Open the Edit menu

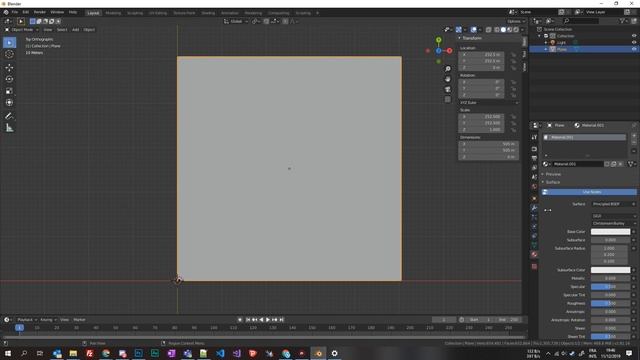point(26,12)
